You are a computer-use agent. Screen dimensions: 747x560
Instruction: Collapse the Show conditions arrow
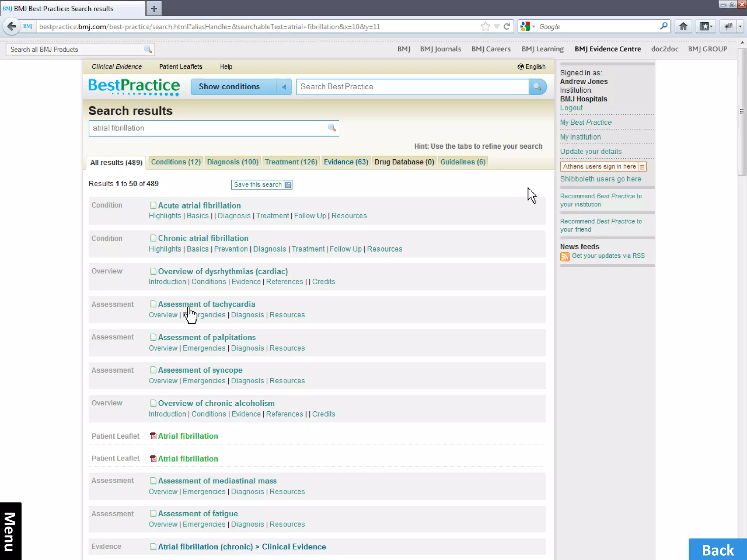(284, 87)
